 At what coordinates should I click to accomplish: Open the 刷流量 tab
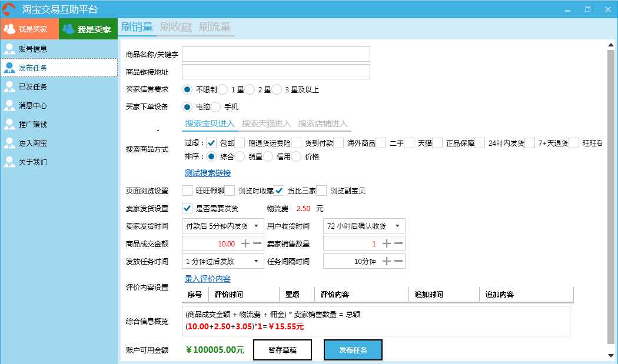click(214, 27)
